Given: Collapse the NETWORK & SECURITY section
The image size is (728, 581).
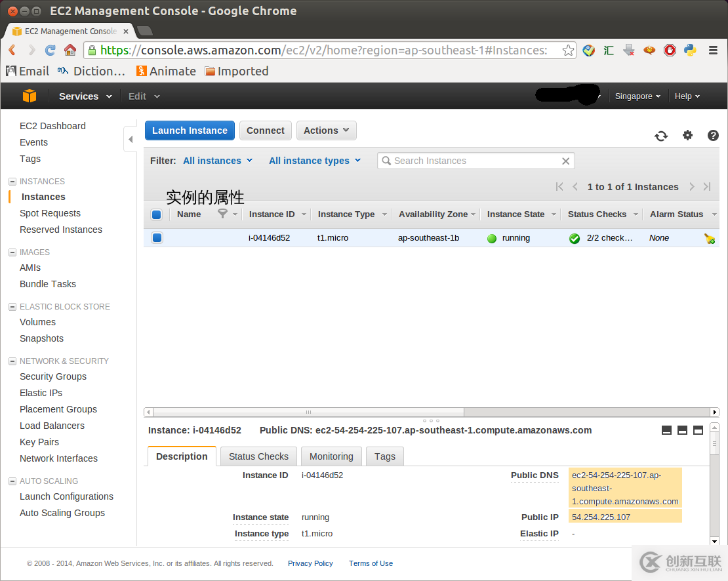Looking at the screenshot, I should click(x=12, y=361).
